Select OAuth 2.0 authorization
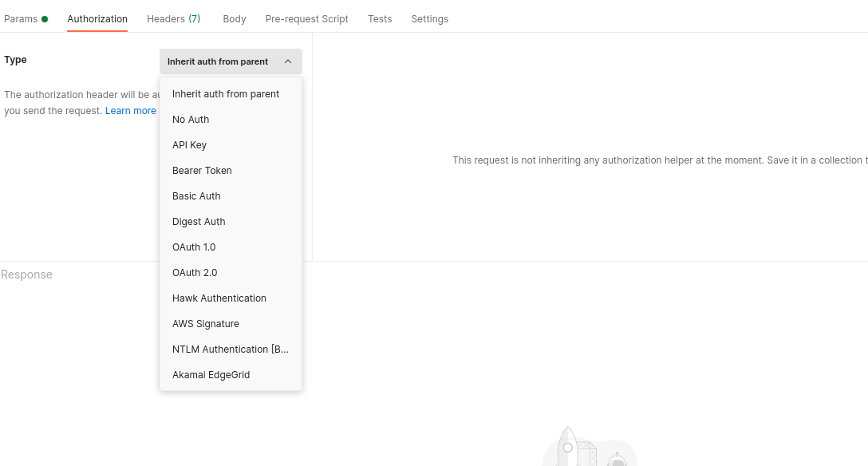Viewport: 868px width, 466px height. point(195,273)
